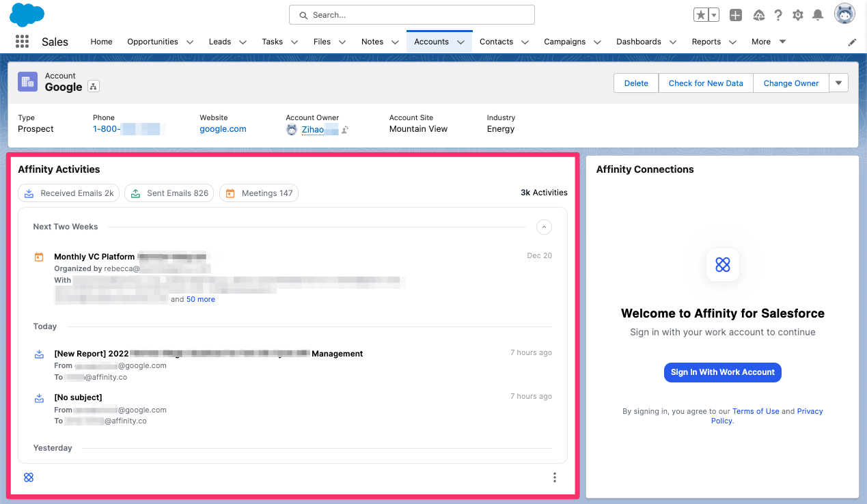Open the App Launcher waffle icon
The height and width of the screenshot is (504, 867).
[x=21, y=41]
